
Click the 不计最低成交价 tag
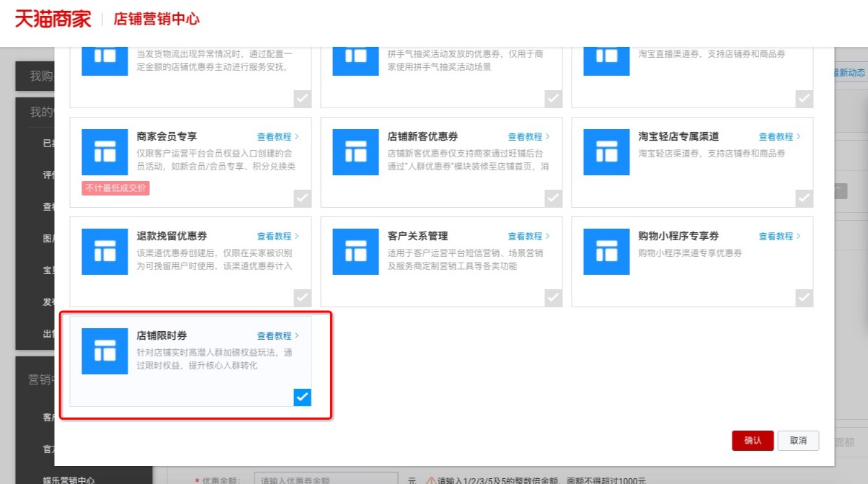click(x=115, y=188)
